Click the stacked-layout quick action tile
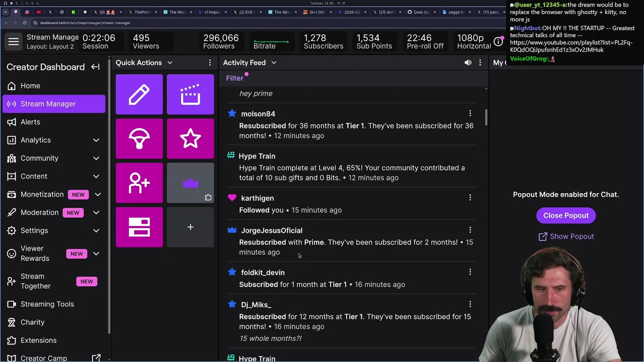644x362 pixels. click(139, 227)
